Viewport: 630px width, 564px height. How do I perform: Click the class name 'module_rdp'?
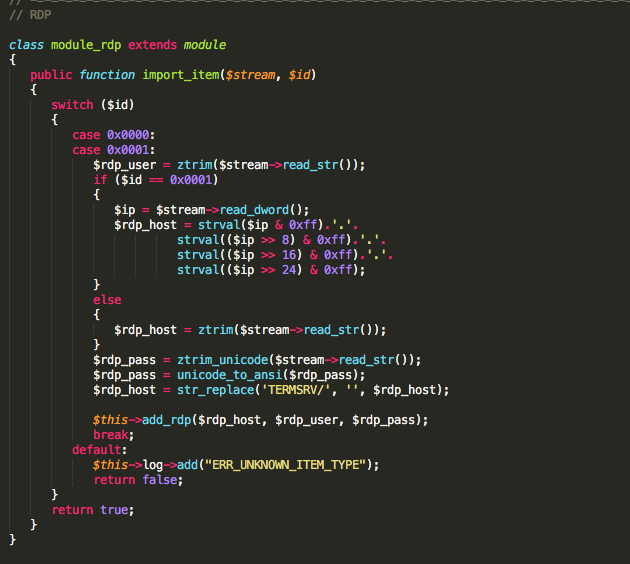pos(86,45)
